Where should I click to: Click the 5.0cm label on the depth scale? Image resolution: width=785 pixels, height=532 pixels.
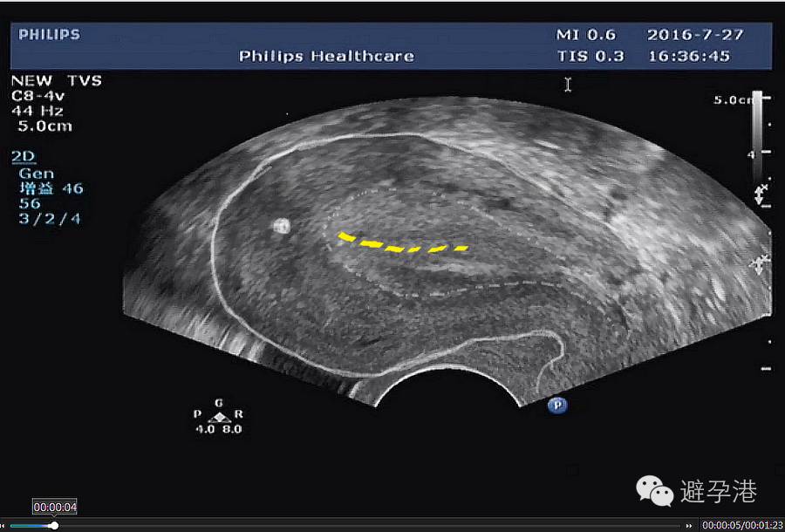click(733, 100)
